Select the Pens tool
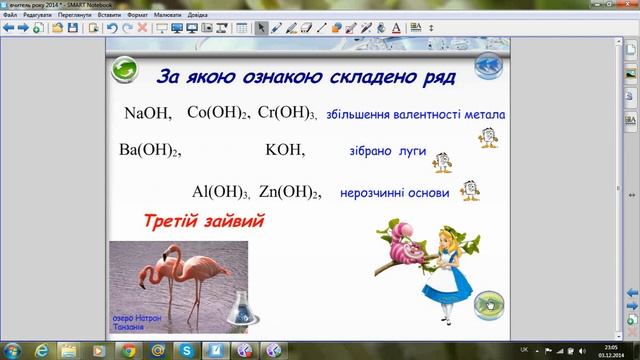The height and width of the screenshot is (360, 640). [x=276, y=28]
